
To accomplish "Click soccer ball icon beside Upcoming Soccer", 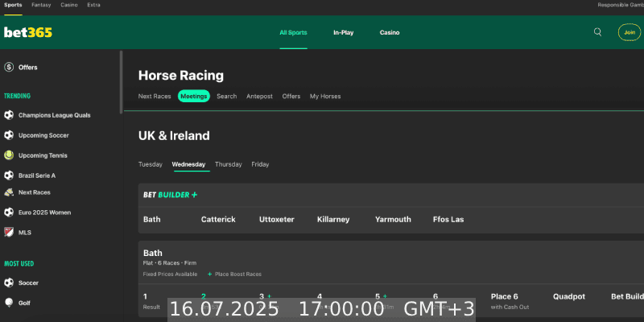I will click(9, 135).
